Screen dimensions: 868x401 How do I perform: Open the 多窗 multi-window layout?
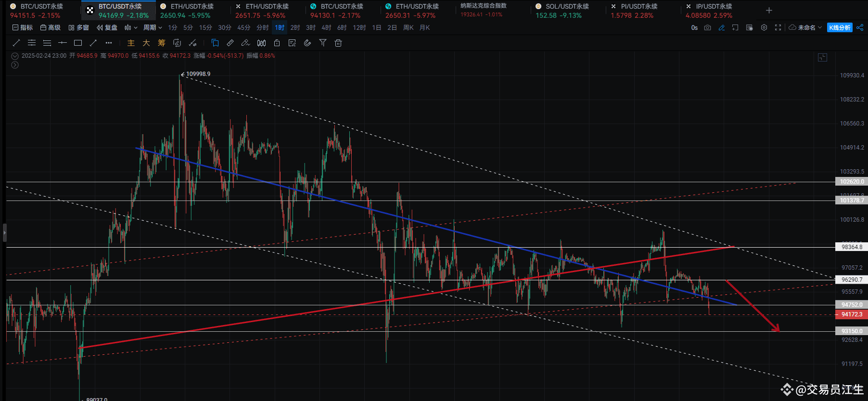click(x=79, y=27)
